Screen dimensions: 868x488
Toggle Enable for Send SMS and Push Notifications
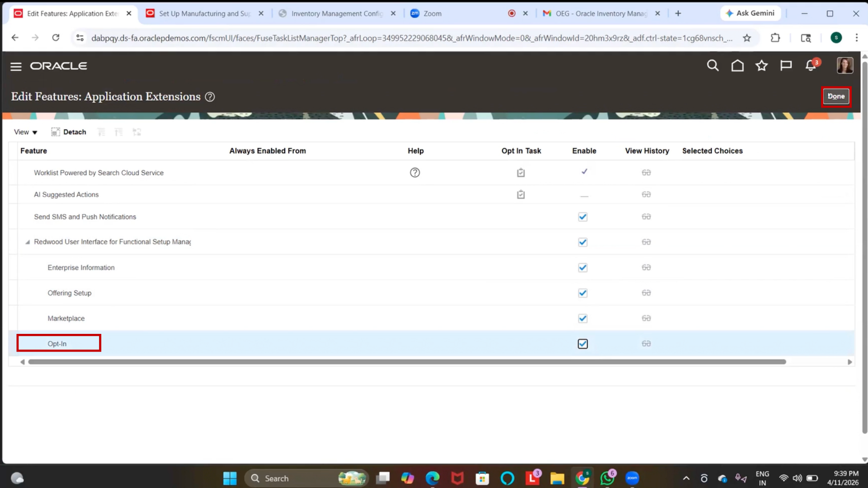(583, 217)
